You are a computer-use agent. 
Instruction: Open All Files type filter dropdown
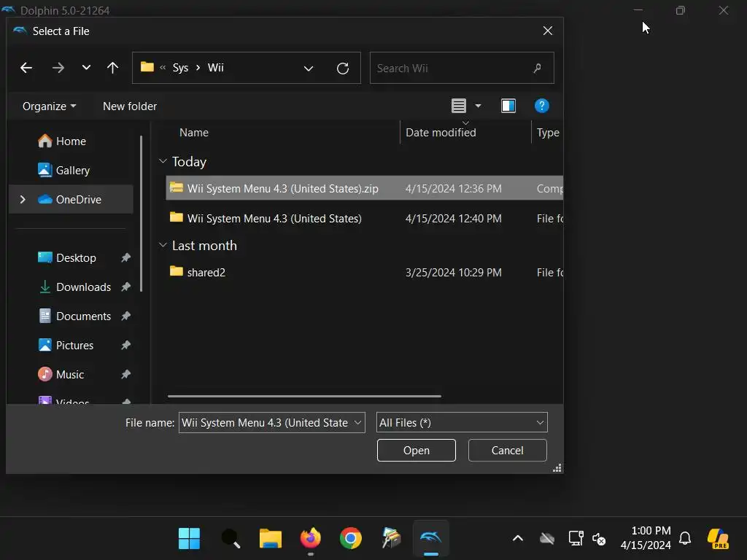[462, 422]
